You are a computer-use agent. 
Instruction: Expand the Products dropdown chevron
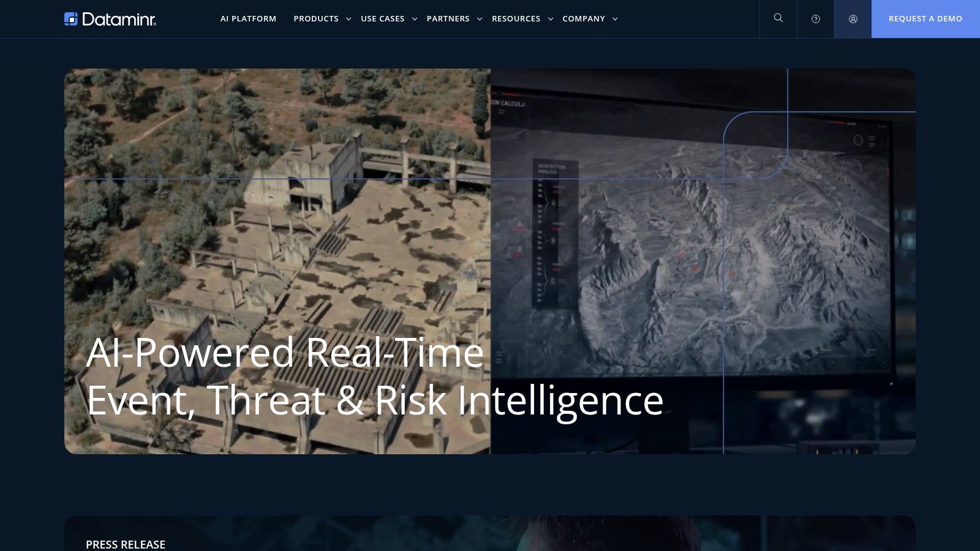click(x=349, y=19)
